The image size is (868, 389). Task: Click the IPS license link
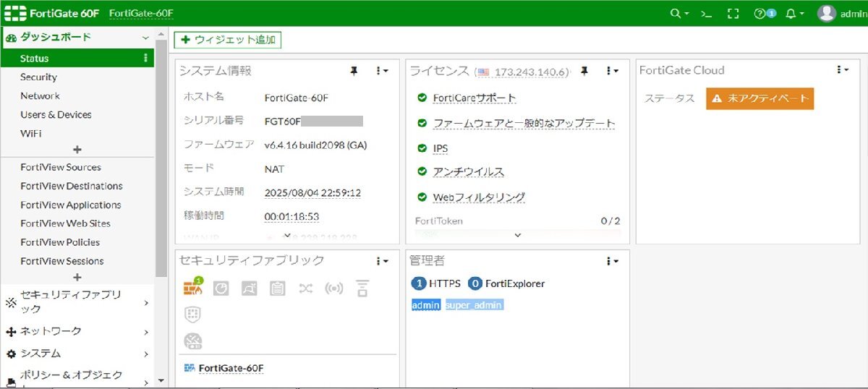(x=441, y=148)
